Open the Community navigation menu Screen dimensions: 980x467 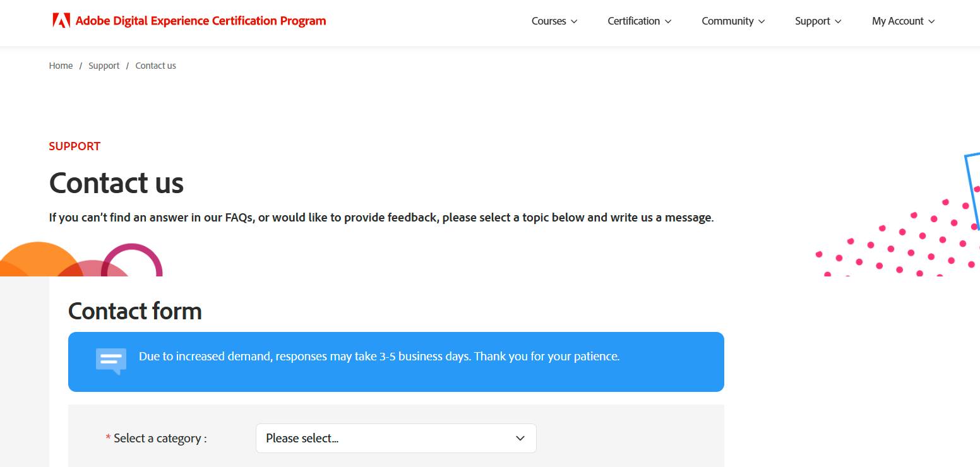[727, 21]
